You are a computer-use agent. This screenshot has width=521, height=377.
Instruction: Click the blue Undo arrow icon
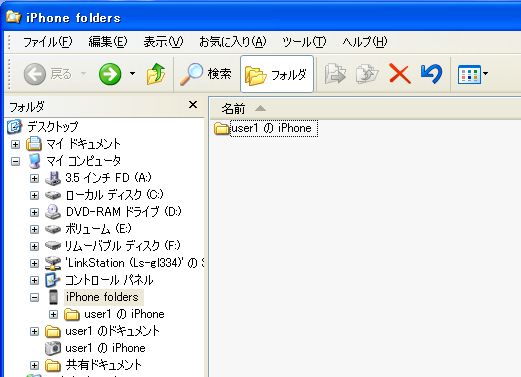pos(431,74)
